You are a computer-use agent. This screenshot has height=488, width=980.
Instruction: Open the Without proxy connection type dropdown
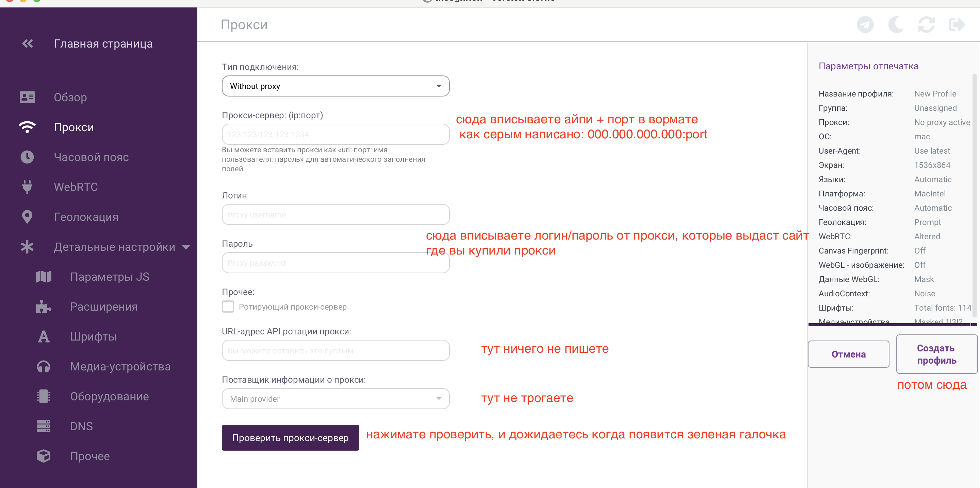(x=335, y=86)
